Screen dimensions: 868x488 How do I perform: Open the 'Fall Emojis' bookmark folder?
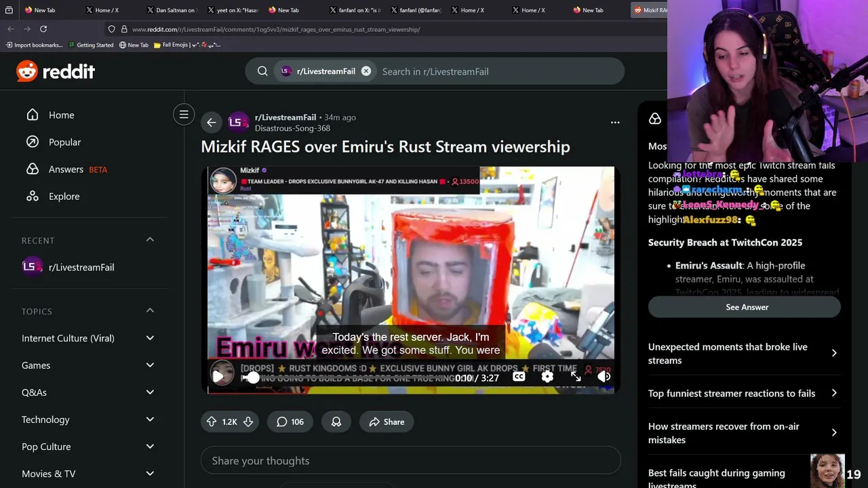[x=187, y=45]
